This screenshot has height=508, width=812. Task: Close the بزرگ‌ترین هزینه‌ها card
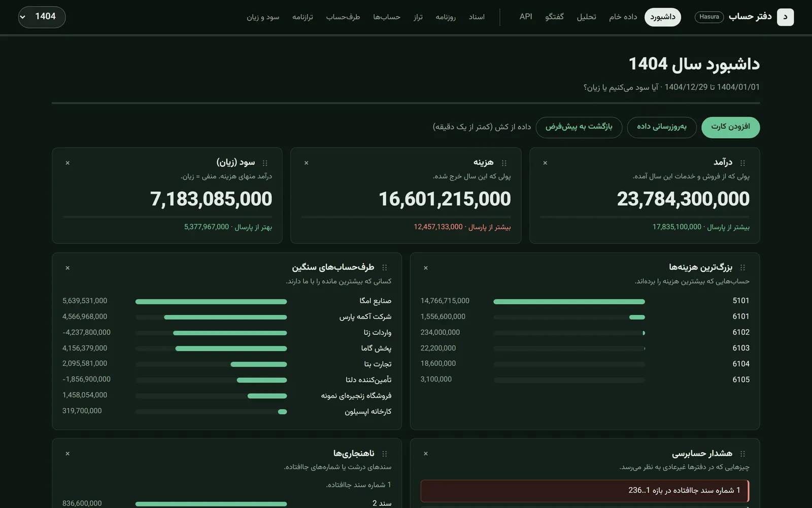tap(426, 268)
